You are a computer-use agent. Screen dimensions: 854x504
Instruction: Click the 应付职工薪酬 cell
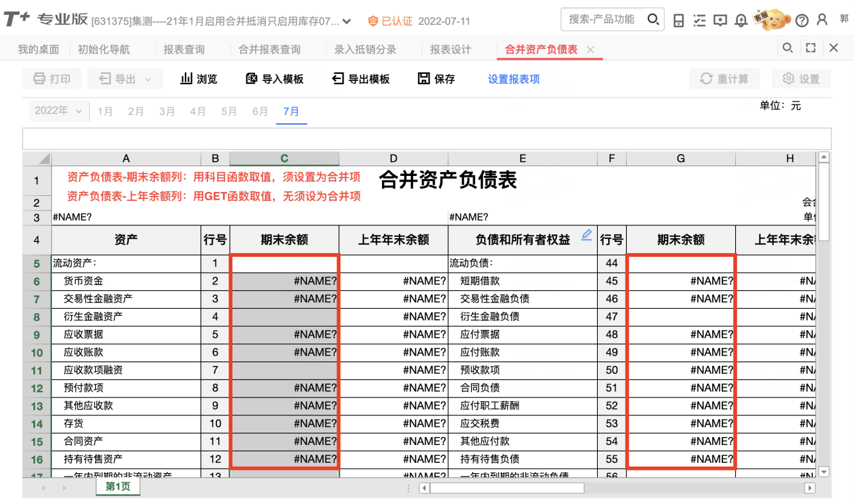pyautogui.click(x=523, y=406)
